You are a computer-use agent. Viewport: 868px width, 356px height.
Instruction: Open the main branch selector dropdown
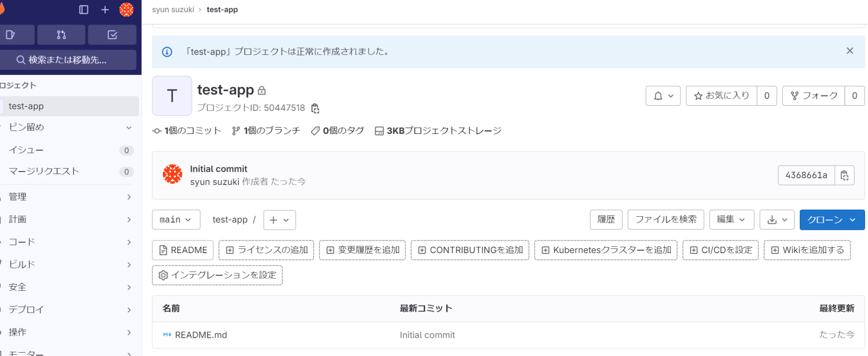coord(176,220)
